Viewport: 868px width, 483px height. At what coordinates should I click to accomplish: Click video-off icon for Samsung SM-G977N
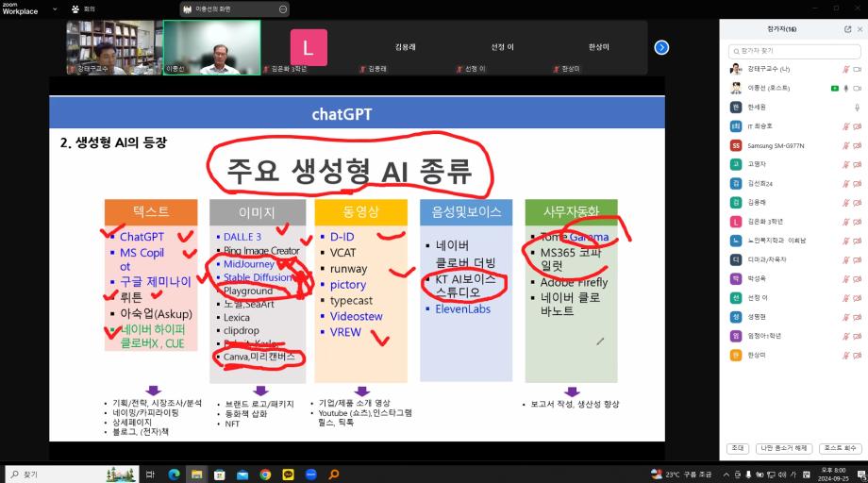pyautogui.click(x=857, y=145)
